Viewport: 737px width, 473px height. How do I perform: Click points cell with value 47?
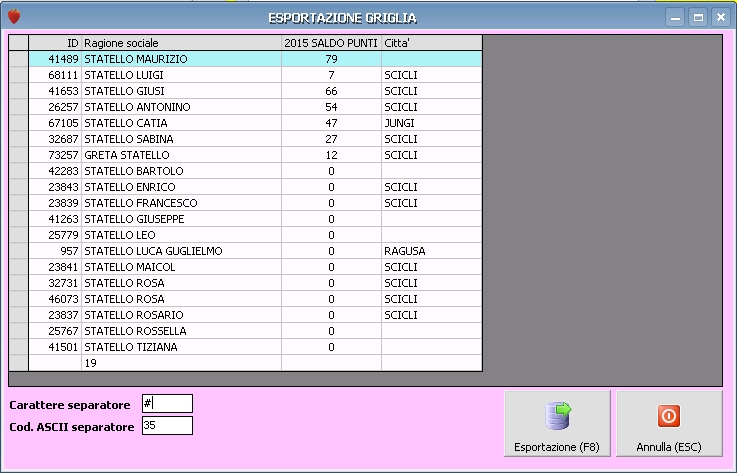pos(331,123)
